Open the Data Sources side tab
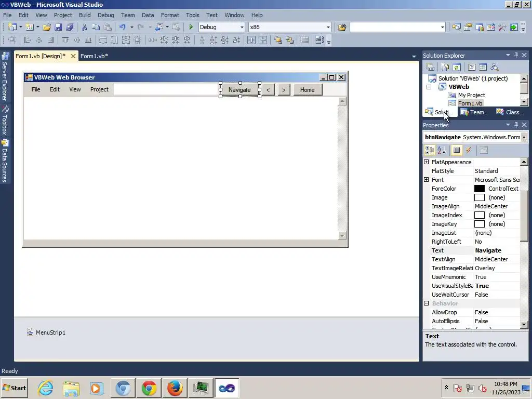The image size is (532, 399). [x=5, y=161]
